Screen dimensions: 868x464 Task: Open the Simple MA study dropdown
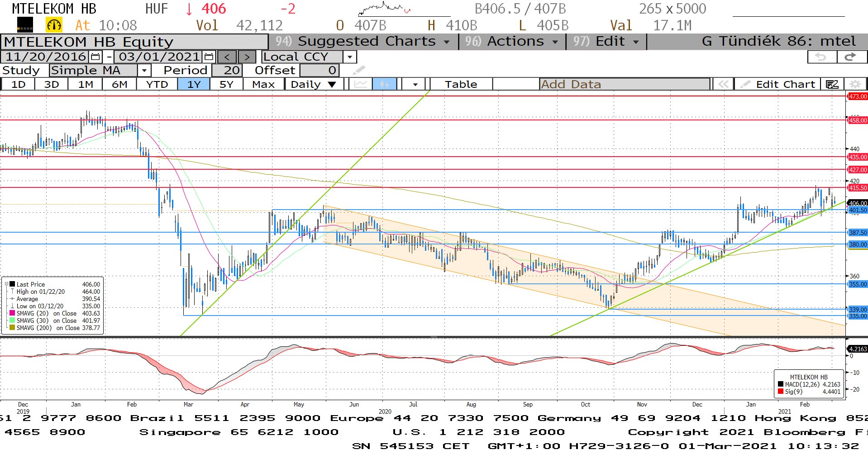coord(144,70)
